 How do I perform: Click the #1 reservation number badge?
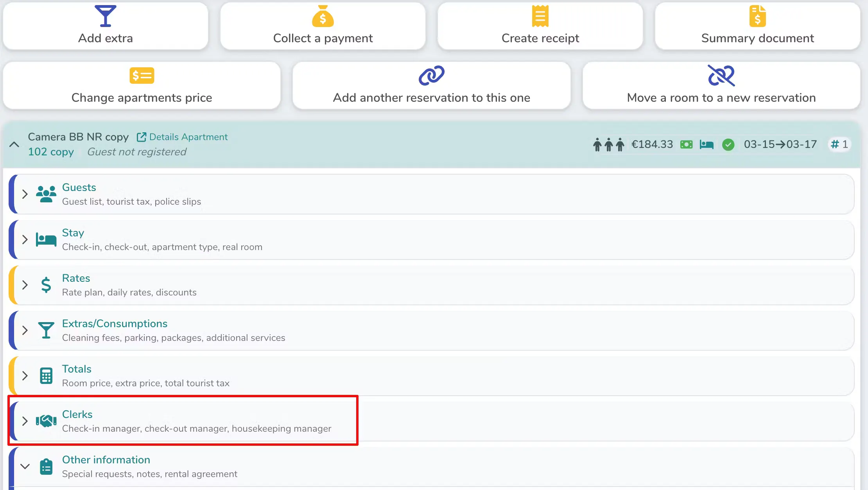(839, 144)
